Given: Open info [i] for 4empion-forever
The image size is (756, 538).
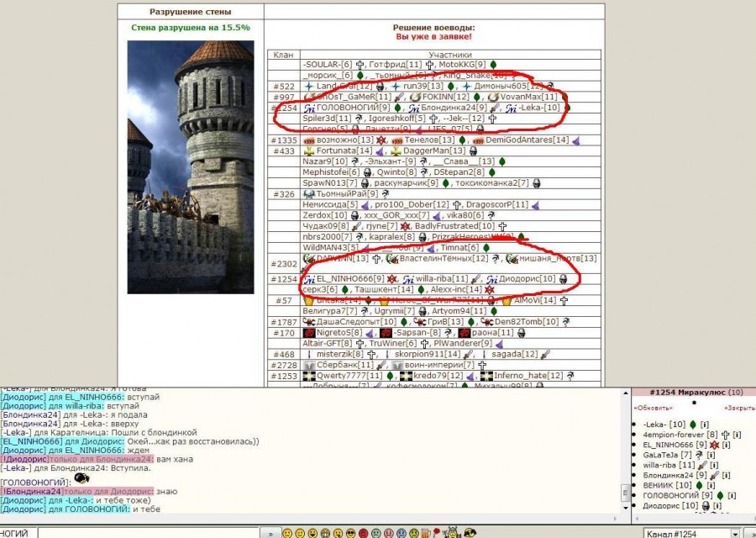Looking at the screenshot, I should point(737,435).
